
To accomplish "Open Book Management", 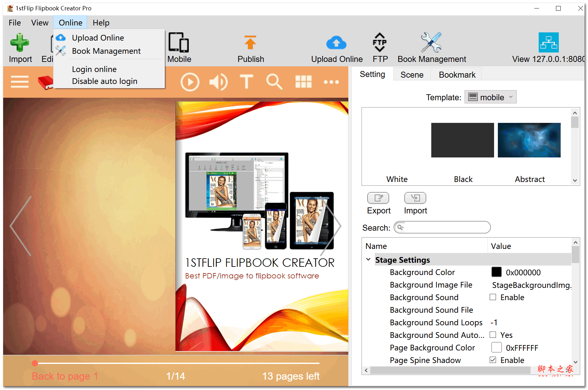I will (432, 47).
